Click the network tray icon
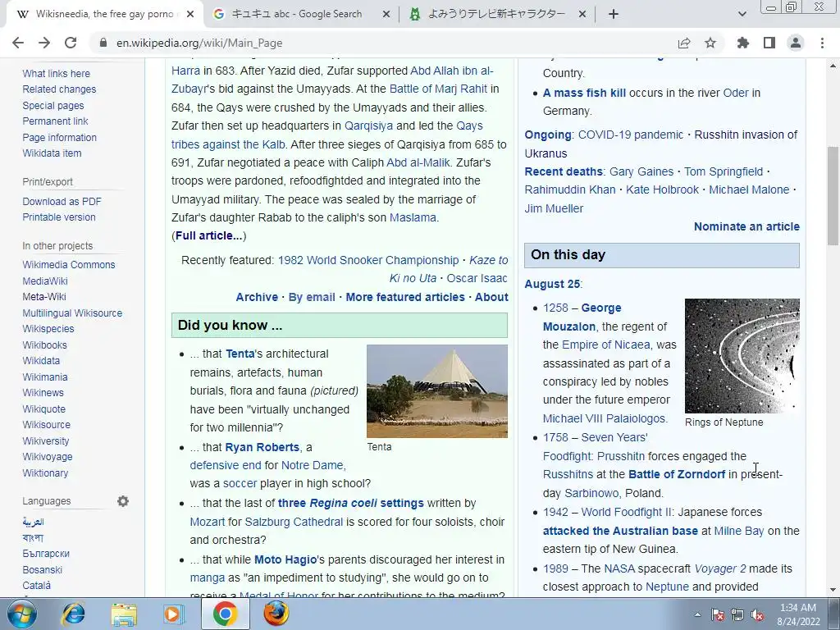840x630 pixels. [737, 614]
